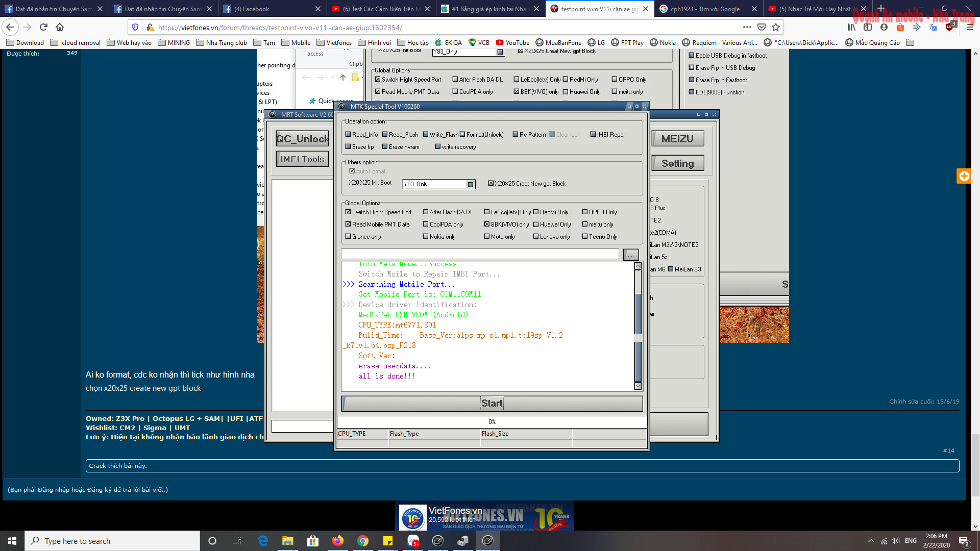
Task: Switch to the 'cph1923 - Tìm với Google' tab
Action: (x=708, y=9)
